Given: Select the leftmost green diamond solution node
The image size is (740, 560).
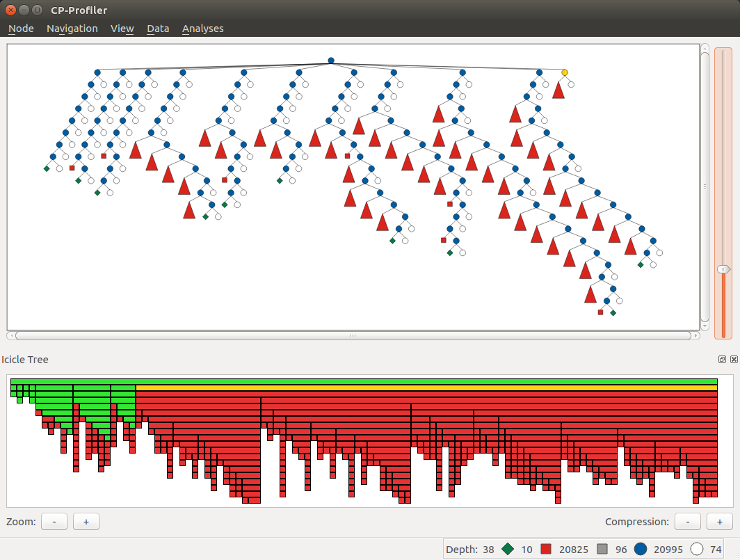Looking at the screenshot, I should [47, 168].
